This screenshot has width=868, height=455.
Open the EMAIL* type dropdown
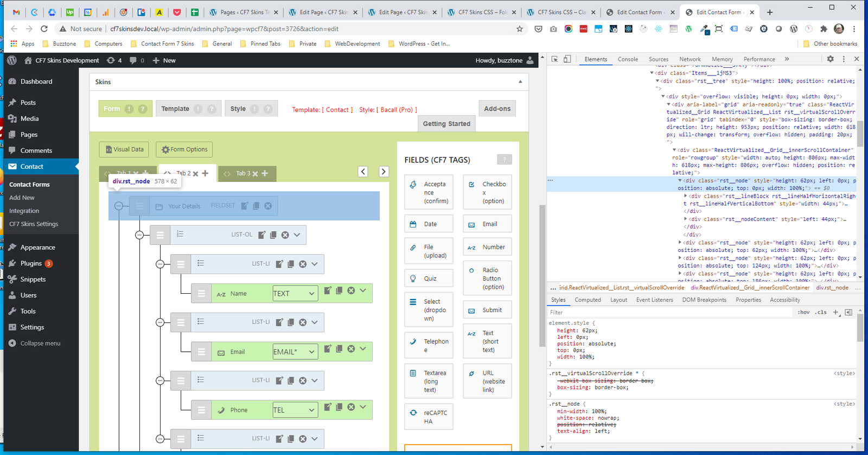295,352
